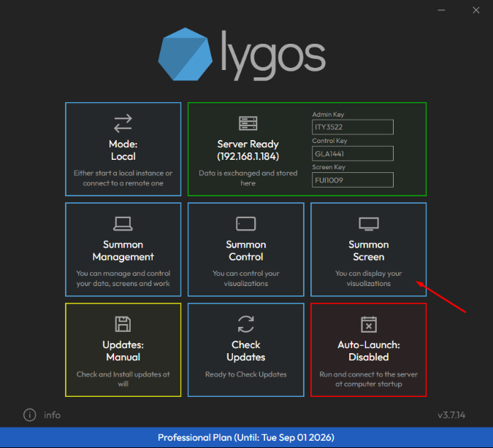Click the "Control Key" label
Screen dimensions: 493x448
329,141
